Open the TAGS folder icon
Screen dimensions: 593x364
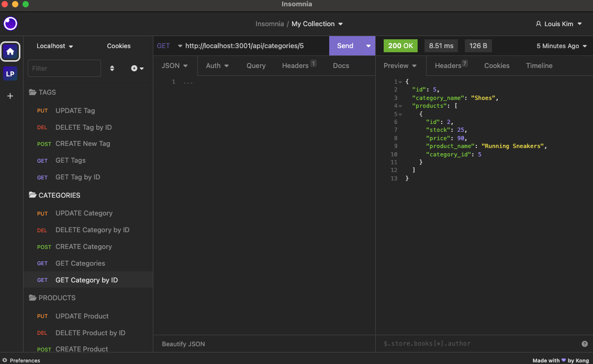[32, 92]
